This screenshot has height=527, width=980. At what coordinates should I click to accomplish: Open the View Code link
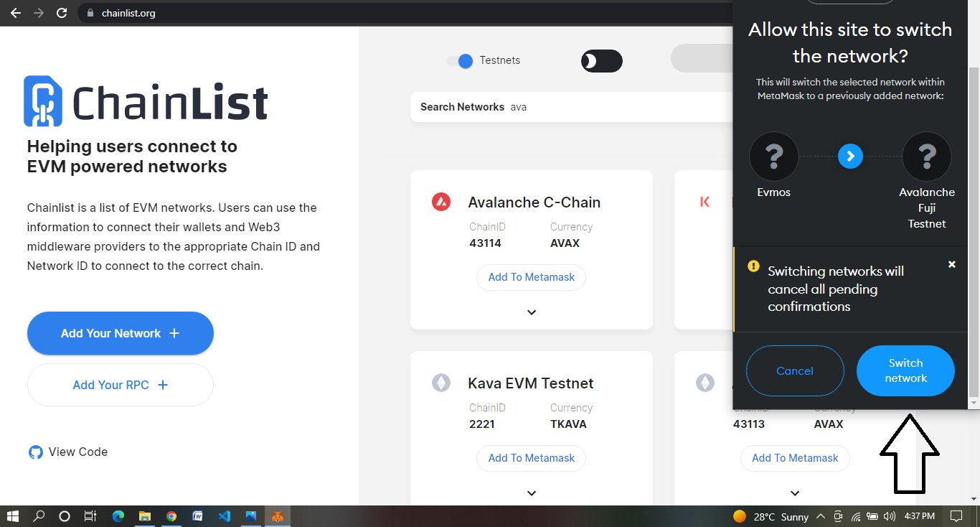[68, 452]
